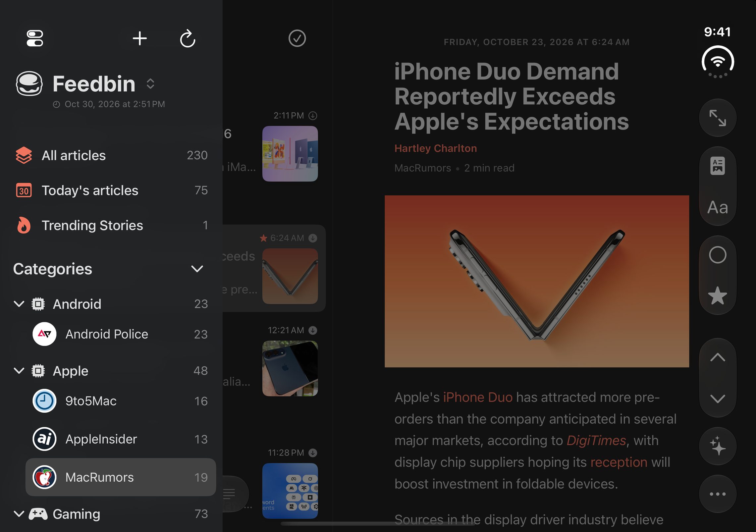The image size is (756, 532).
Task: Open AppleInsider feed
Action: coord(121,439)
